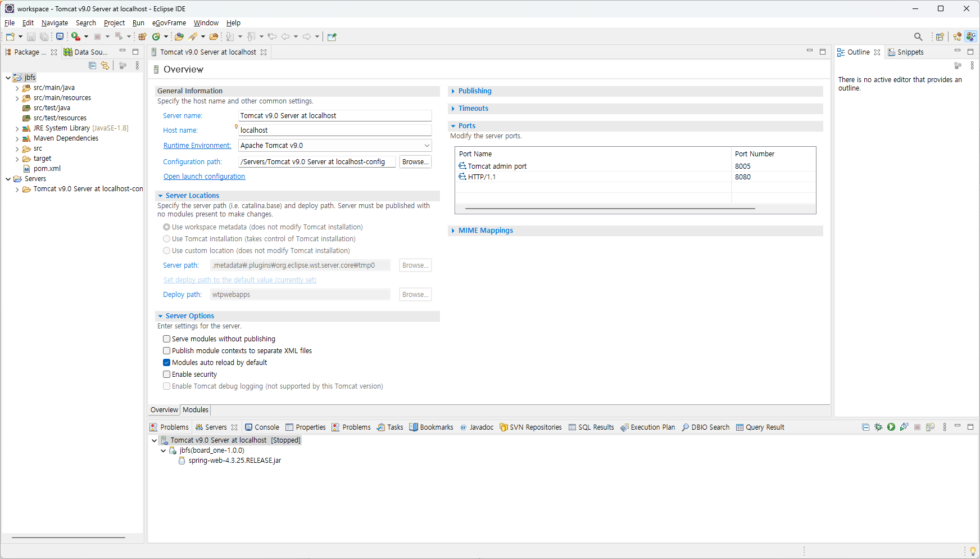Open the SVN Repositories tab
The width and height of the screenshot is (980, 559).
(x=530, y=427)
